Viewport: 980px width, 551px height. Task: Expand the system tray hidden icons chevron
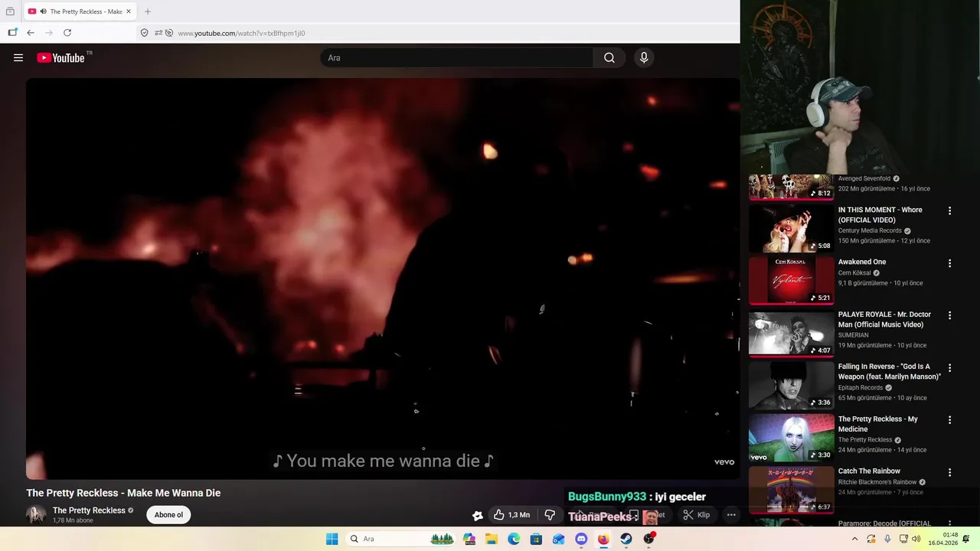855,539
